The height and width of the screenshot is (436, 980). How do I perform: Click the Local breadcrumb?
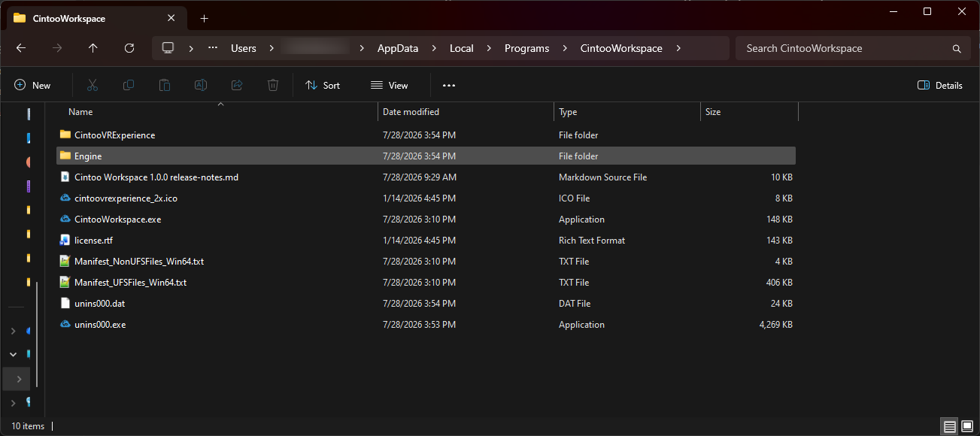click(x=462, y=48)
